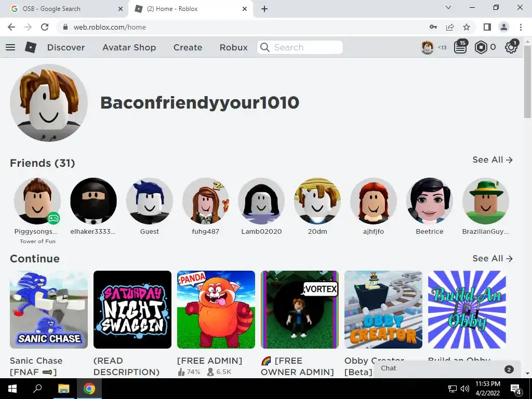
Task: Open the Baconfriendyyour1010 profile name
Action: (x=200, y=102)
